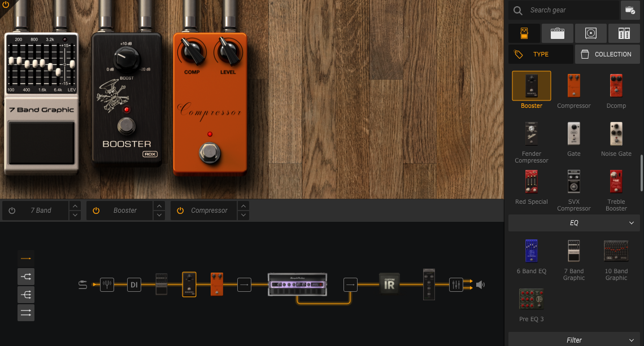Toggle power for the Booster slot
This screenshot has width=644, height=346.
(96, 211)
